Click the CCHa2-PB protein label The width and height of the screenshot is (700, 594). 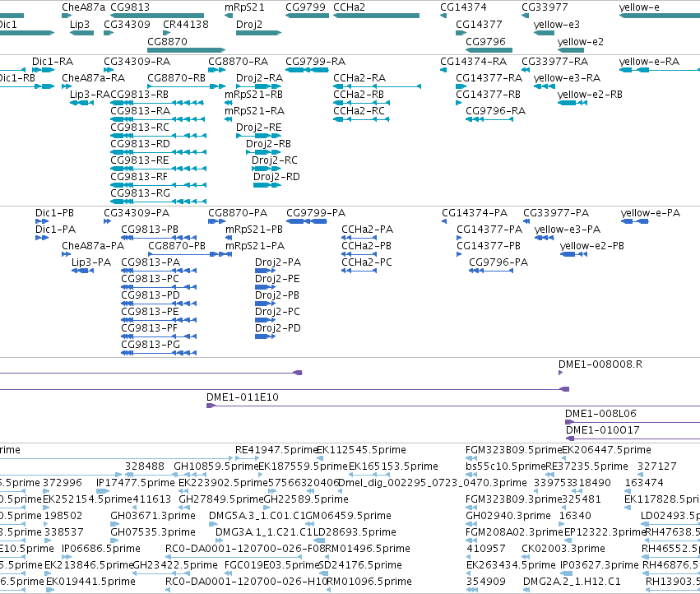pyautogui.click(x=366, y=246)
